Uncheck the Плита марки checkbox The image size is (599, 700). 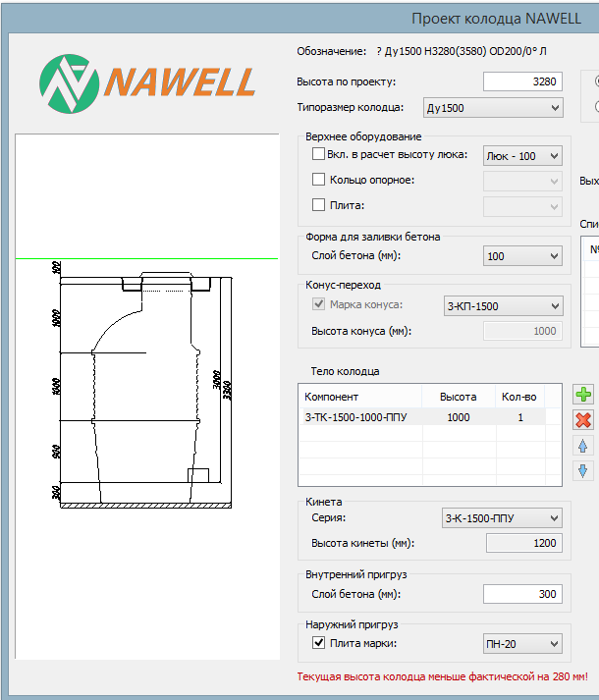click(x=318, y=643)
